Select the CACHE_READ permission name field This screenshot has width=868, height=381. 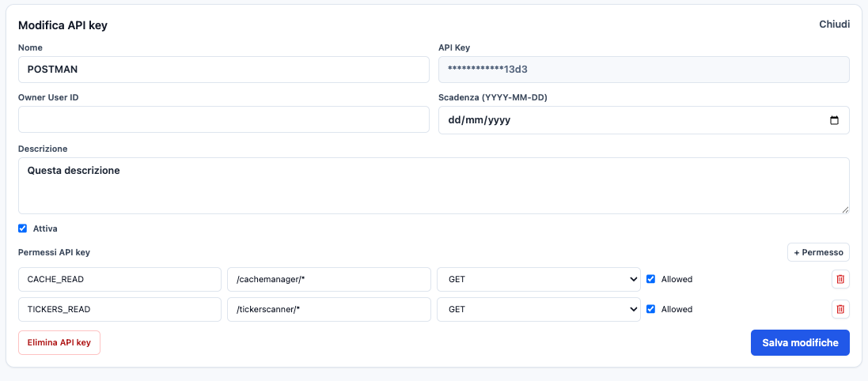coord(119,279)
